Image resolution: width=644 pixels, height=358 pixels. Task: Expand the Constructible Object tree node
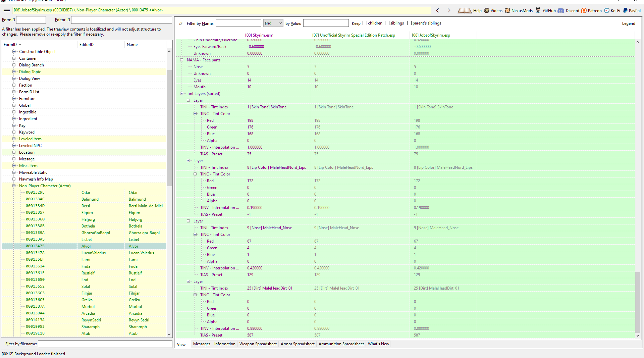(x=14, y=52)
